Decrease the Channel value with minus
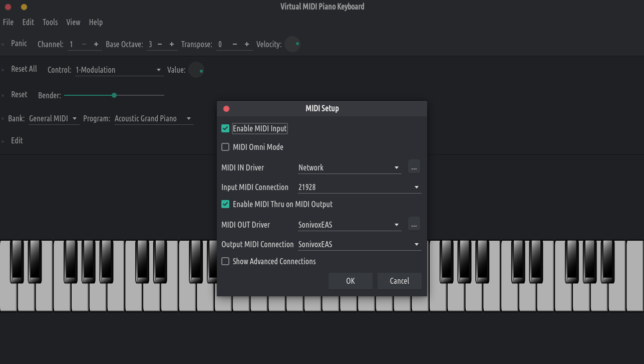The image size is (644, 364). pos(84,44)
